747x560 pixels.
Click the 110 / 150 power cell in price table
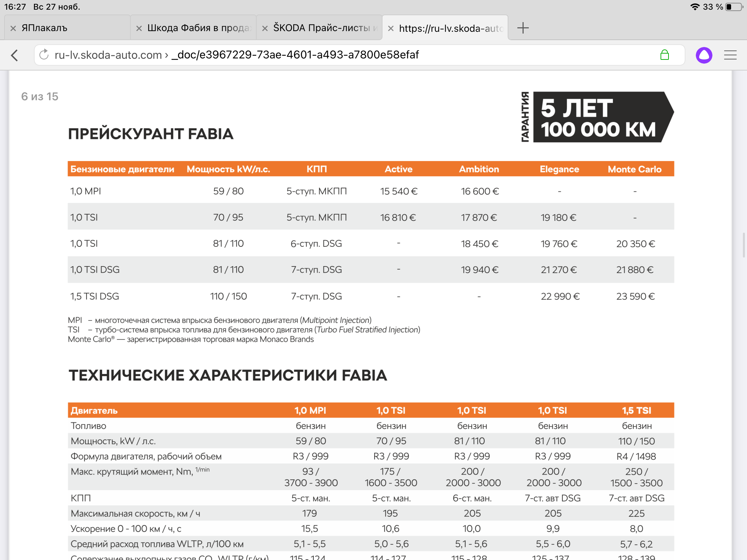229,296
